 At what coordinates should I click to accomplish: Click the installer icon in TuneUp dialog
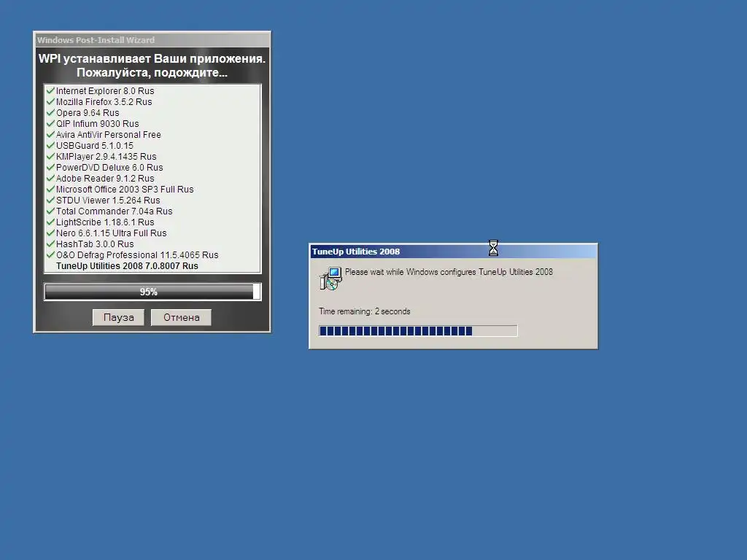[330, 279]
